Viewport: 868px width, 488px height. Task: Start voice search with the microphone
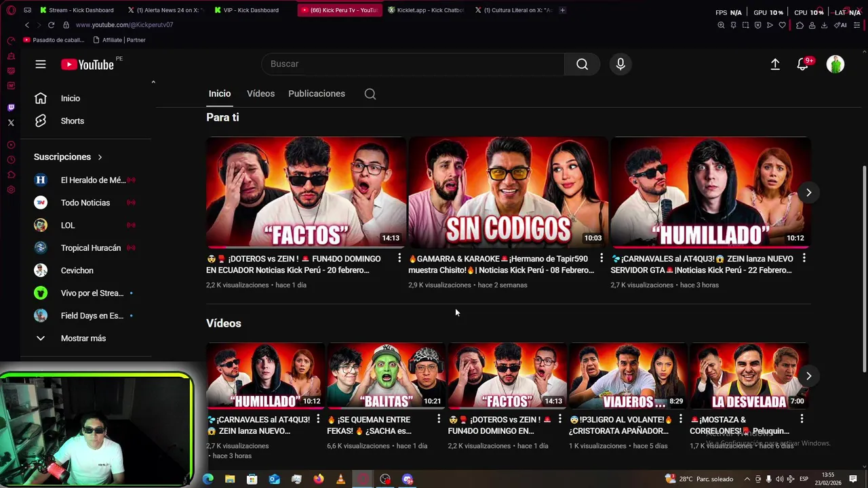620,64
